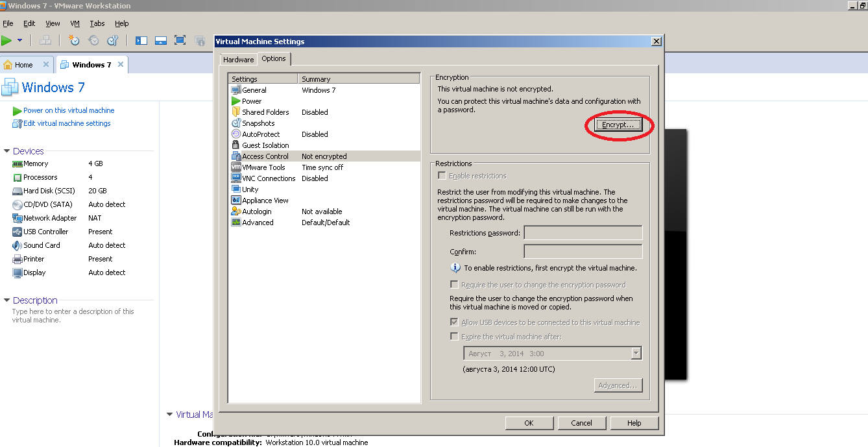Screen dimensions: 868x447
Task: Select Advanced in settings list
Action: click(x=325, y=223)
